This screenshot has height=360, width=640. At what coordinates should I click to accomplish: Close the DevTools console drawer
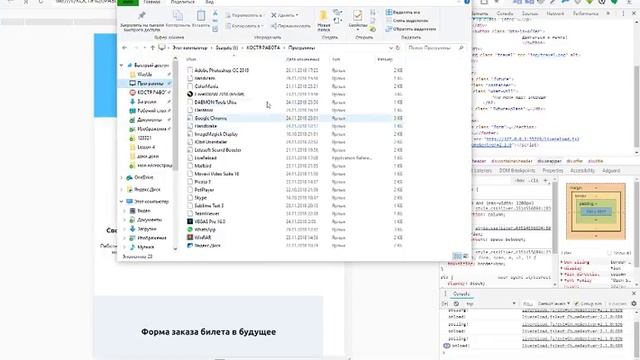pos(634,293)
